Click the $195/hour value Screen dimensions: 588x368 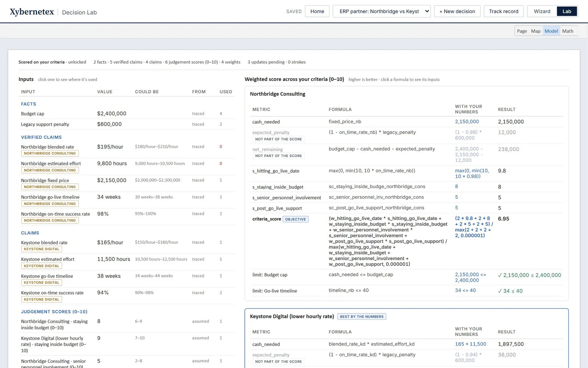tap(110, 146)
